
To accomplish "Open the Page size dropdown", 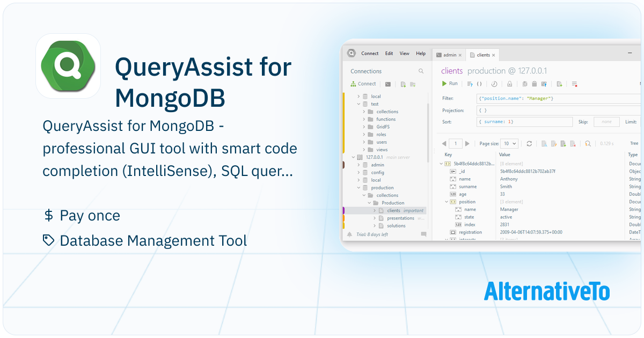I will (509, 144).
